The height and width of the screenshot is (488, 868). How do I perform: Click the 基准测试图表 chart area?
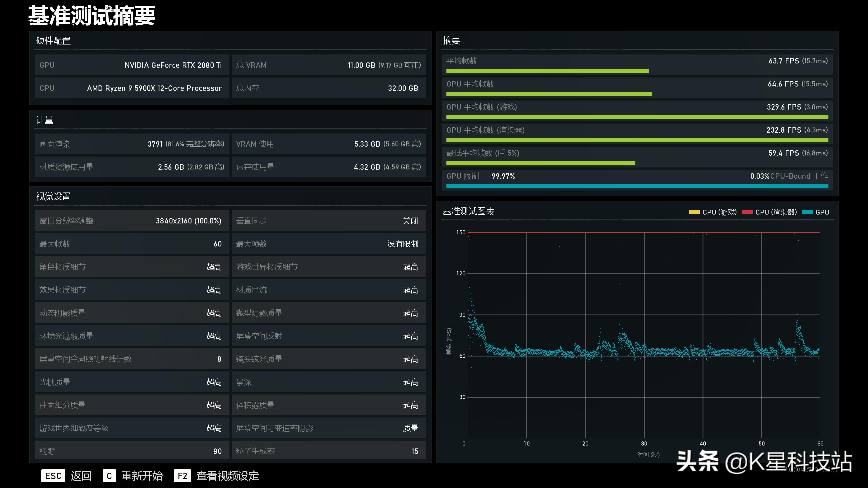click(644, 335)
